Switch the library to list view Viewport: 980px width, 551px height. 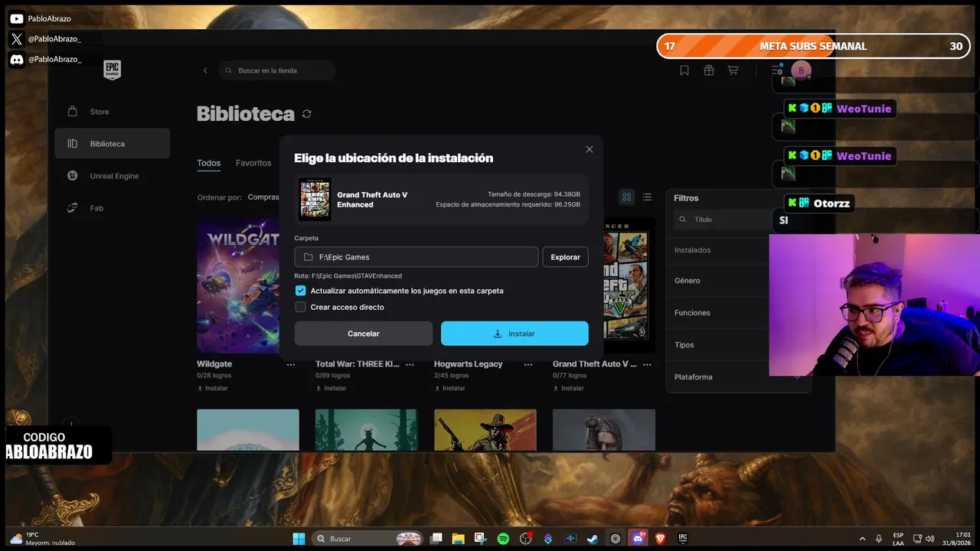pos(647,197)
